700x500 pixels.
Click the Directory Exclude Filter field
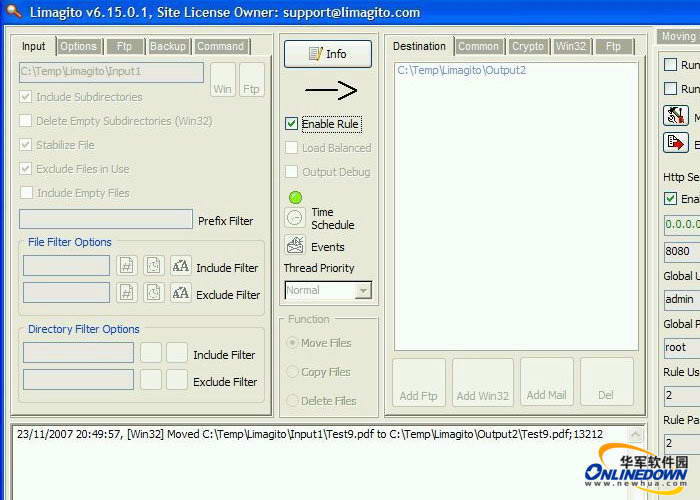point(78,380)
